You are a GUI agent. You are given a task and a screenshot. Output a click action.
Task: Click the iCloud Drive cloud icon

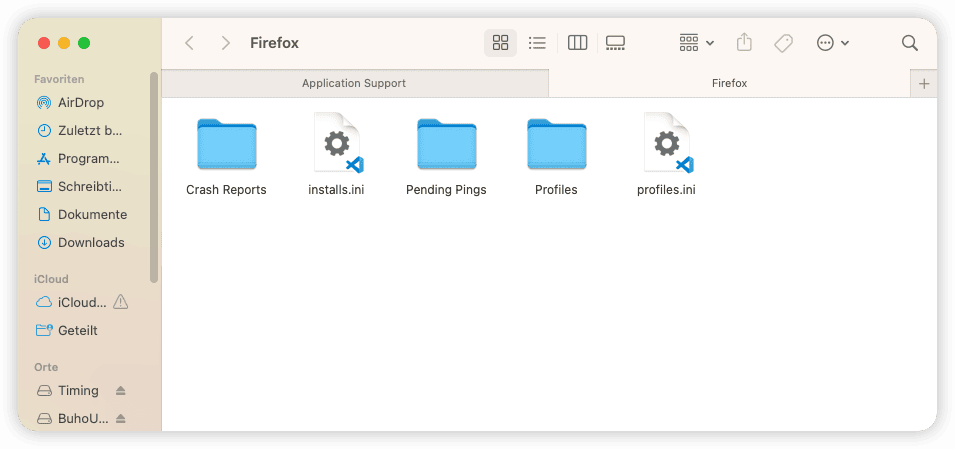point(44,302)
